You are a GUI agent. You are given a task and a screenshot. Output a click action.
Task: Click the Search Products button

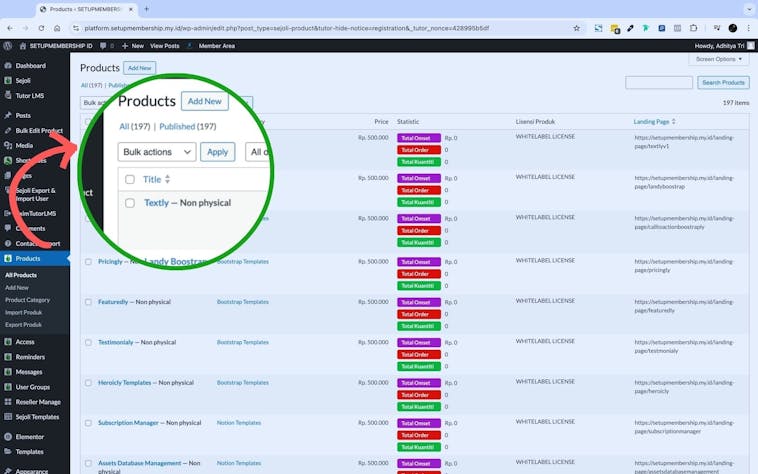tap(722, 83)
